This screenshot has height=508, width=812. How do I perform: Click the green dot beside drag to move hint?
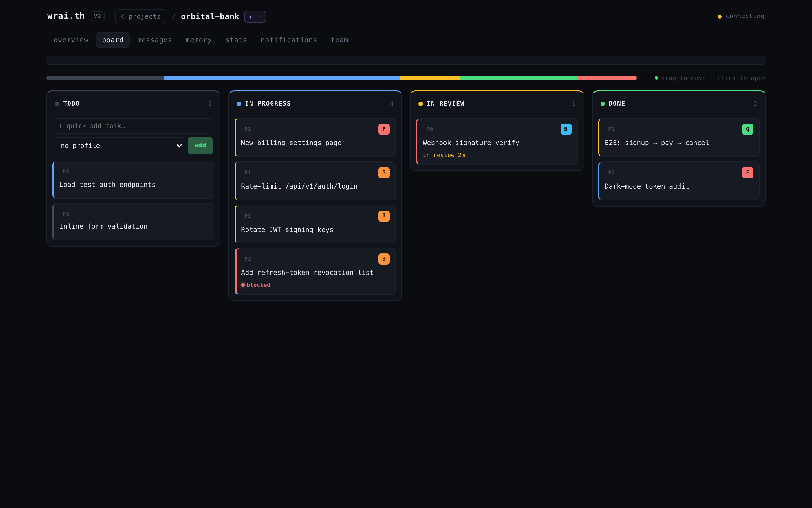coord(656,78)
